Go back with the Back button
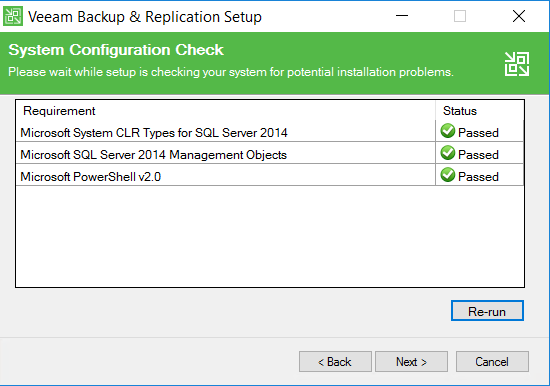 335,361
